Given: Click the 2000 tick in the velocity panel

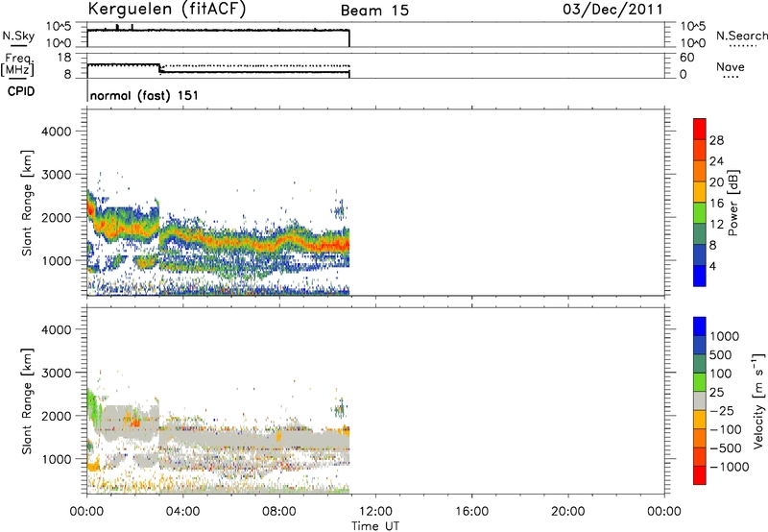Looking at the screenshot, I should point(57,416).
